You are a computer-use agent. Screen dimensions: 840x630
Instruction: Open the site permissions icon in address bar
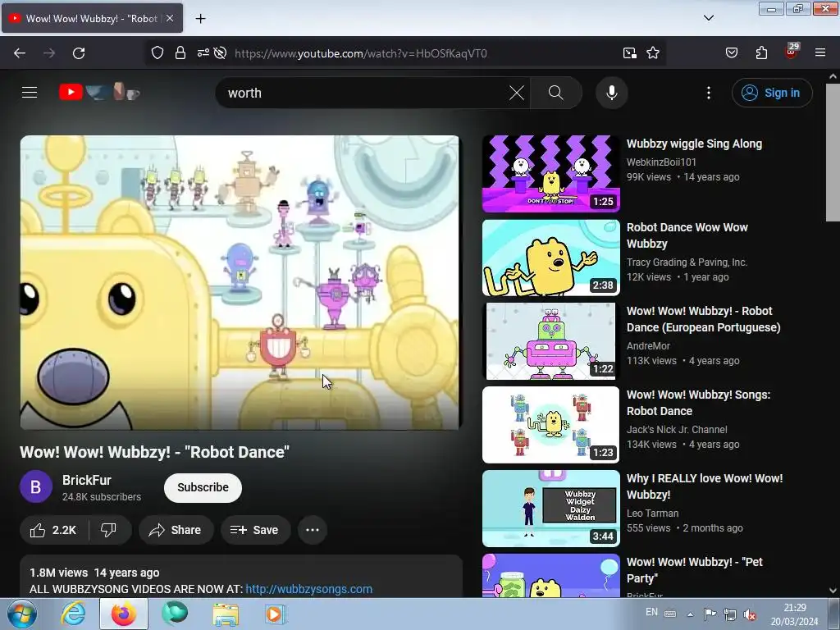(x=203, y=53)
